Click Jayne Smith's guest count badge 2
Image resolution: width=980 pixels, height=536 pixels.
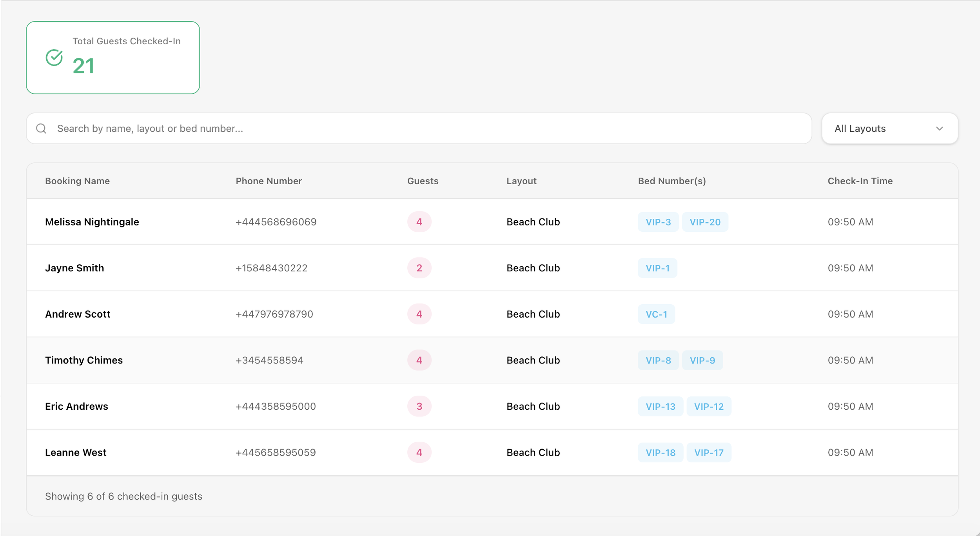[419, 268]
